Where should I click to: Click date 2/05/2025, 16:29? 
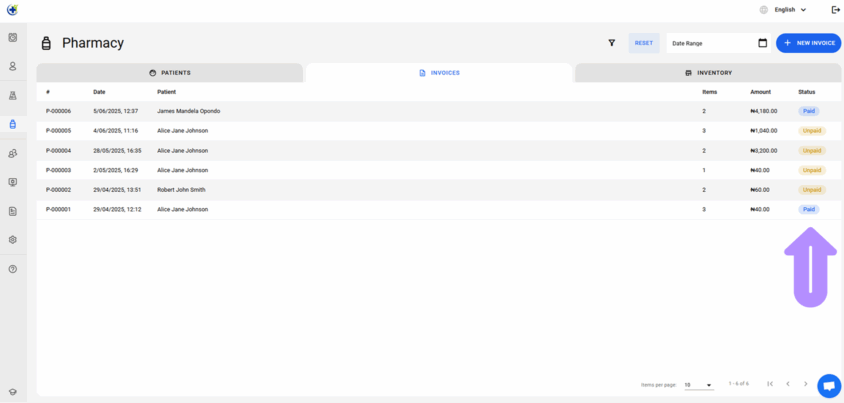[x=115, y=170]
